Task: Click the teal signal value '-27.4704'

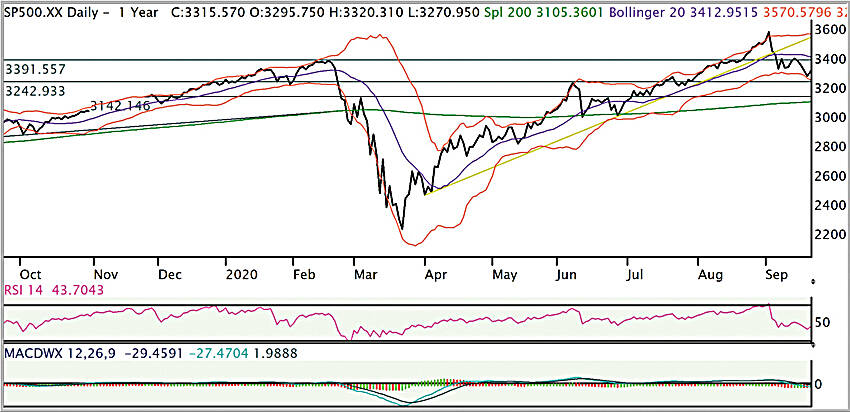Action: click(x=220, y=354)
